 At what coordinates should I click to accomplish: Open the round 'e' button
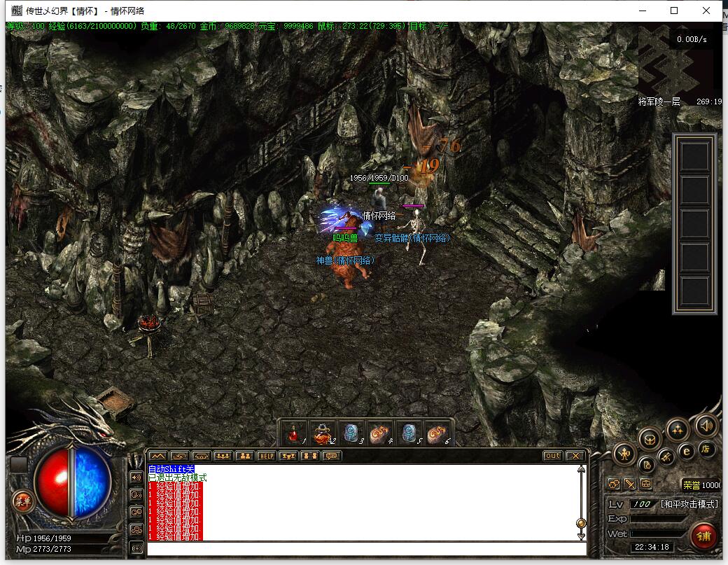tap(686, 452)
